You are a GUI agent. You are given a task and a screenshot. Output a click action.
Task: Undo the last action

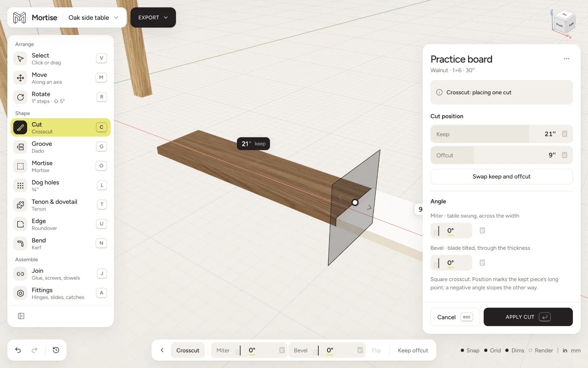pyautogui.click(x=18, y=350)
